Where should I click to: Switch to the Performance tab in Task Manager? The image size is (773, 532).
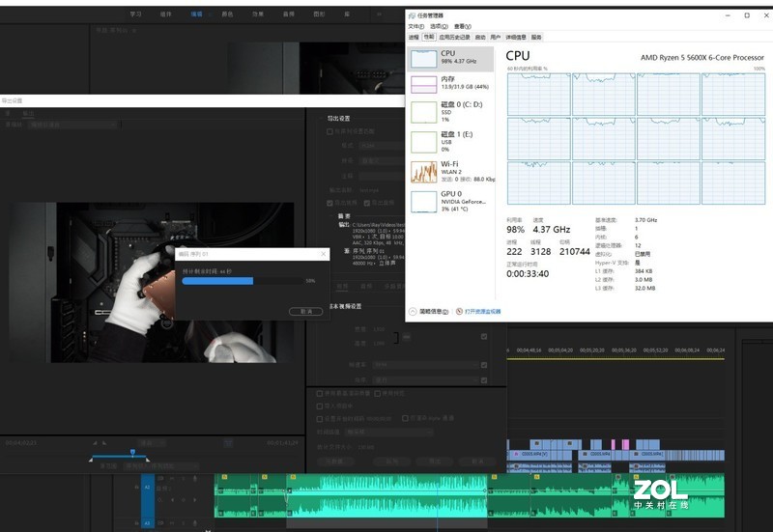(x=429, y=37)
